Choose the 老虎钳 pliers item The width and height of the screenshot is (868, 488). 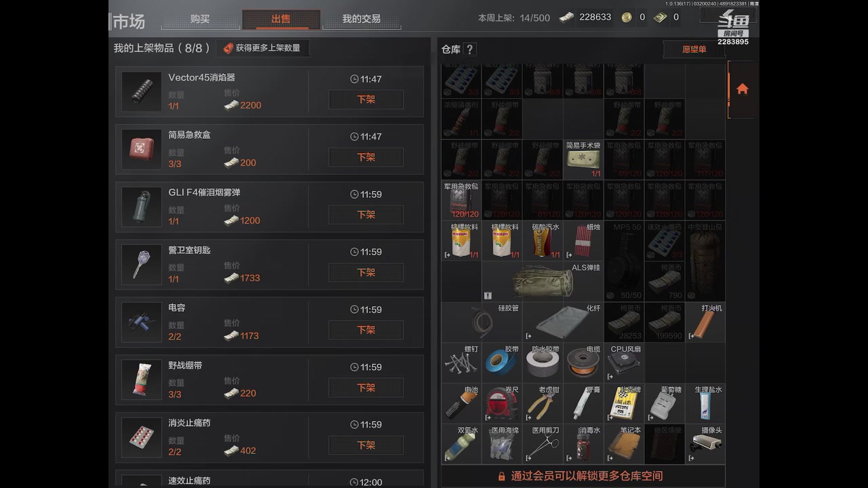click(x=542, y=403)
